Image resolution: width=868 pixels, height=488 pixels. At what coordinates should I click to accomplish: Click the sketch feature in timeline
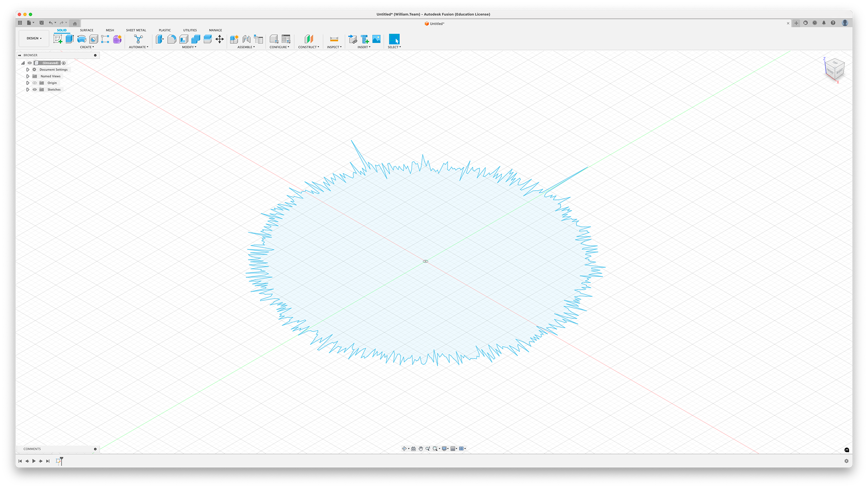pos(58,461)
